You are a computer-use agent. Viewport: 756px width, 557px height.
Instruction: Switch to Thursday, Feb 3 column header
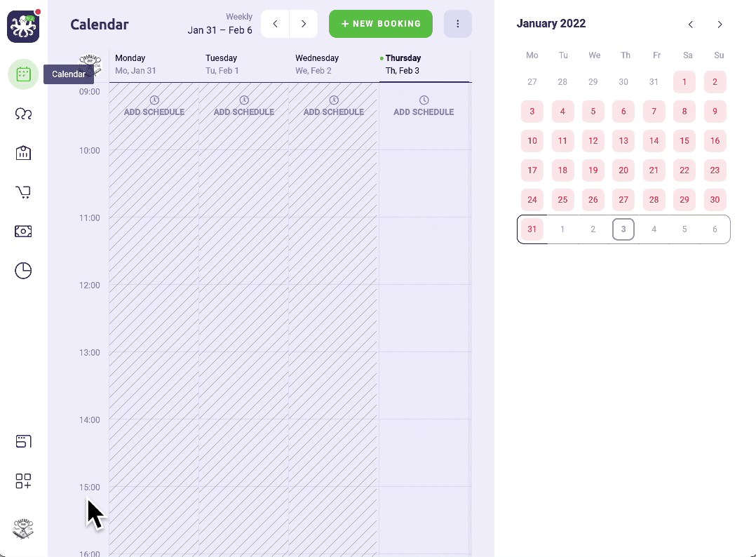[x=403, y=64]
